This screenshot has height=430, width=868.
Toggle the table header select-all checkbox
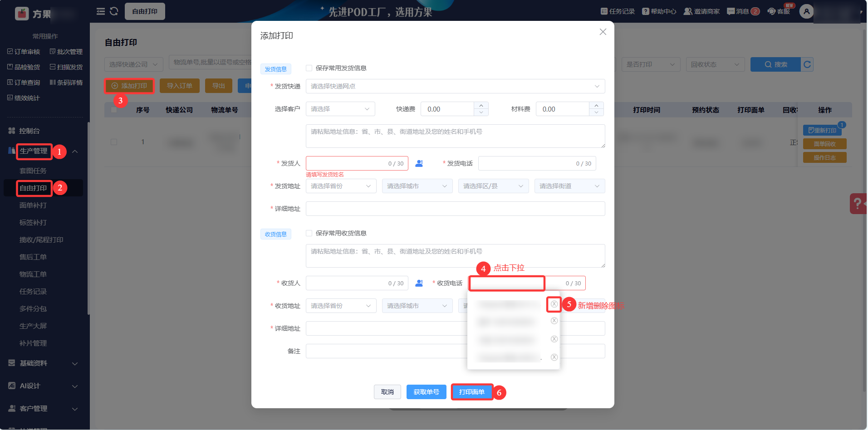[x=114, y=110]
